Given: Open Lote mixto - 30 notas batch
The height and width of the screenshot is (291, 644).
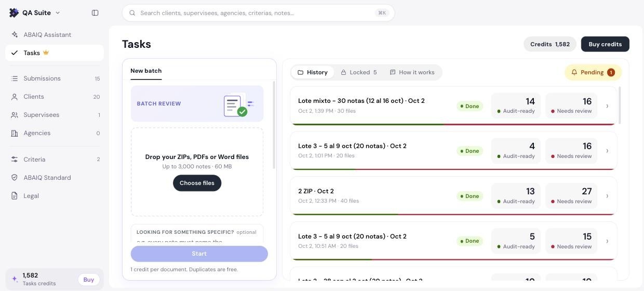Looking at the screenshot, I should pos(453,105).
